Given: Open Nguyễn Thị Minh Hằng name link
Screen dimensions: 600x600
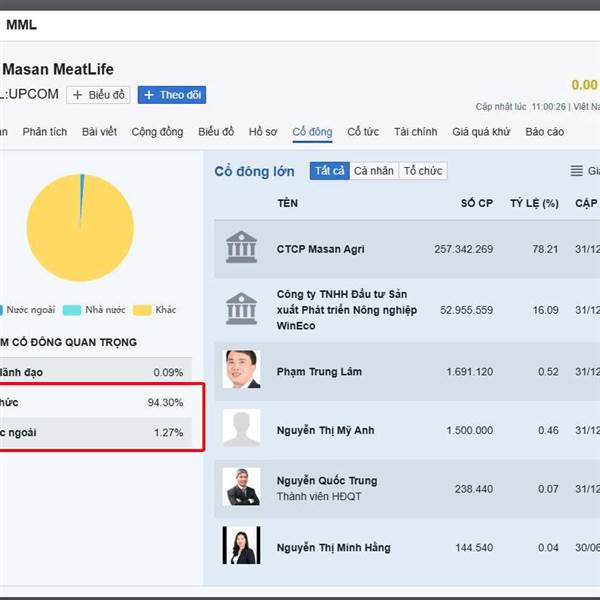Looking at the screenshot, I should [x=333, y=548].
